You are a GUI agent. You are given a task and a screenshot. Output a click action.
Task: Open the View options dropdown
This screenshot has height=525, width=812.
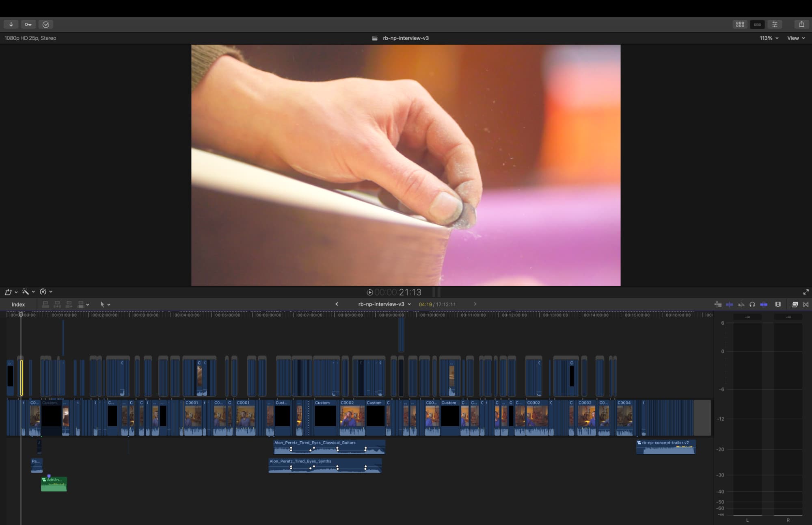796,38
